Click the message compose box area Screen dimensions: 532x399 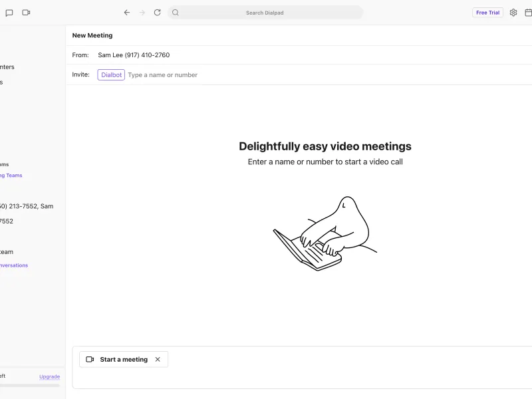[302, 368]
